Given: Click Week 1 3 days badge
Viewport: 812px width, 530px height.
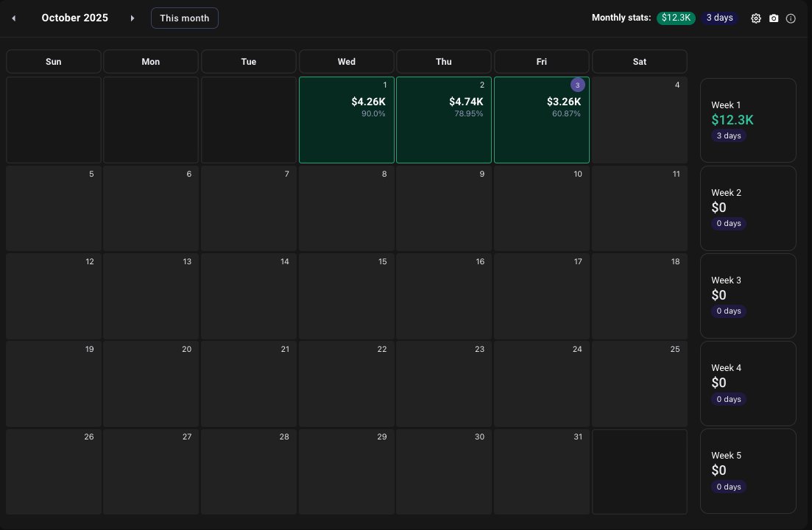Looking at the screenshot, I should (x=729, y=135).
